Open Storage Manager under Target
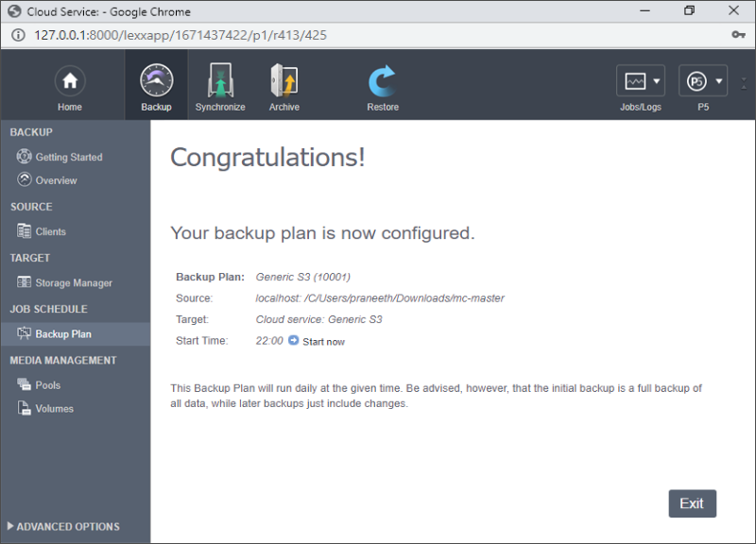Screen dimensions: 756x544 pyautogui.click(x=74, y=282)
